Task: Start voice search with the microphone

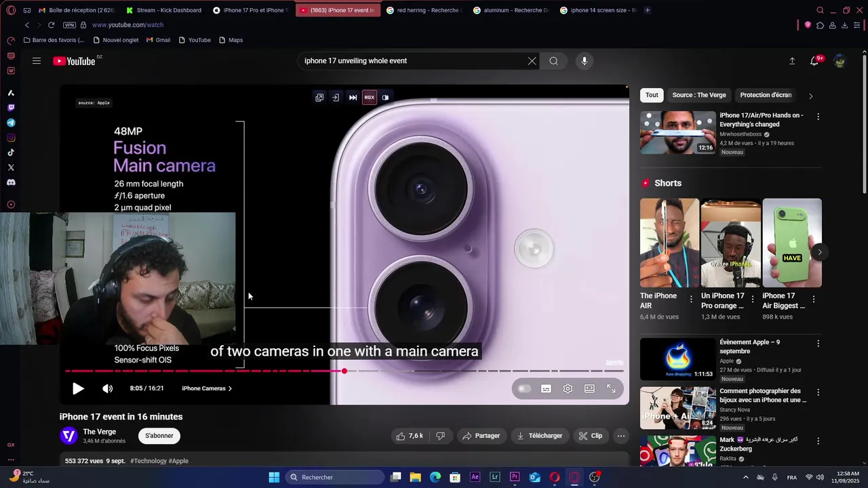Action: point(585,61)
